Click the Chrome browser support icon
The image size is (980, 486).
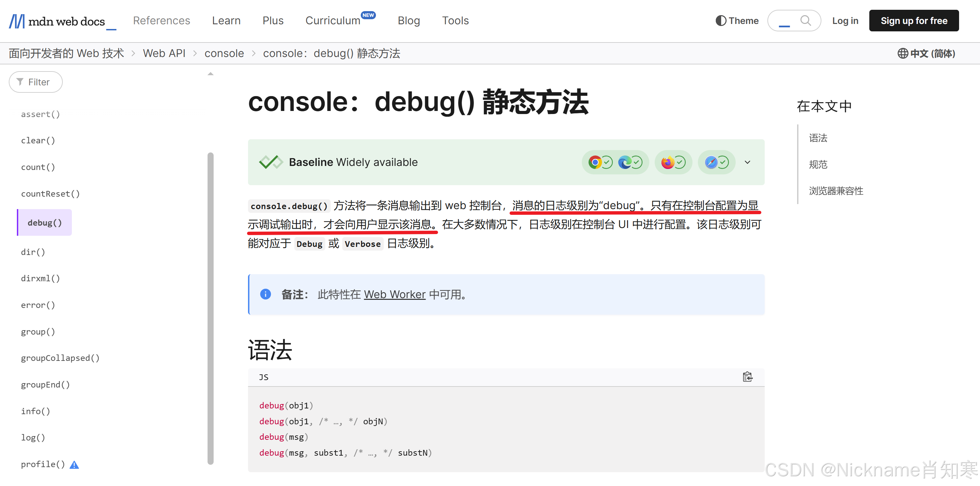[x=595, y=162]
